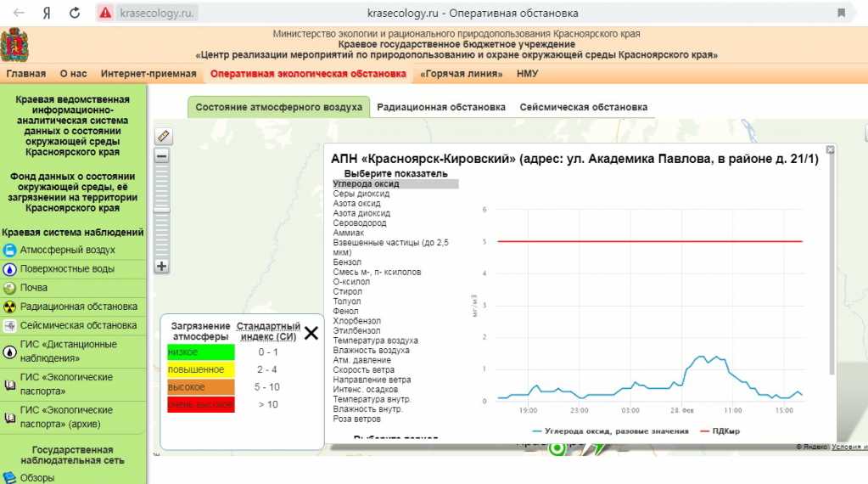868x484 pixels.
Task: Click the ГИС Дистанционные наблюдения drop icon
Action: click(x=9, y=352)
